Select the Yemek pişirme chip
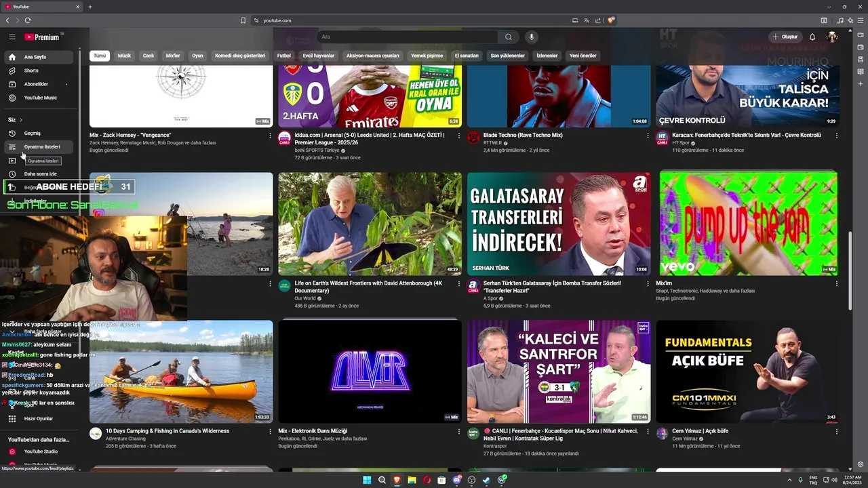868x488 pixels. click(x=427, y=56)
